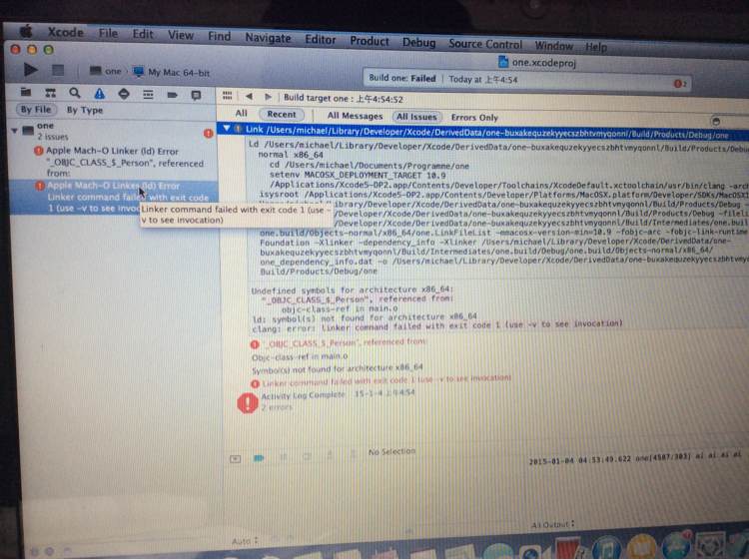Show the Symbol navigator
749x560 pixels.
point(50,93)
